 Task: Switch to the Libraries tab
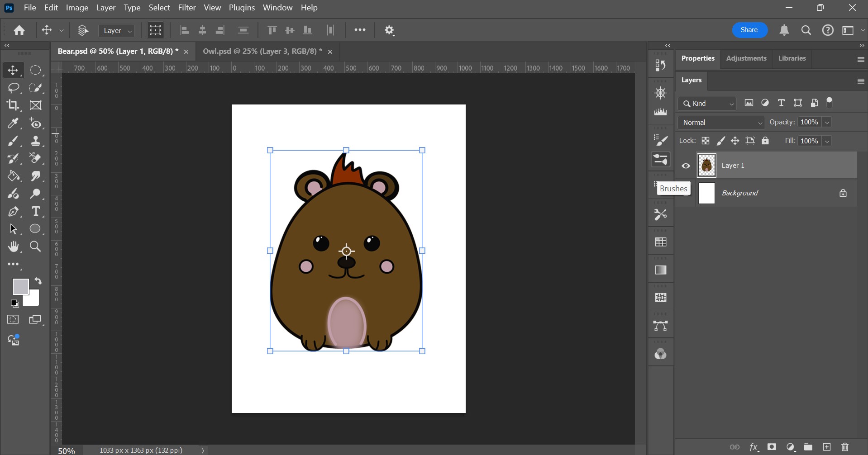tap(792, 58)
